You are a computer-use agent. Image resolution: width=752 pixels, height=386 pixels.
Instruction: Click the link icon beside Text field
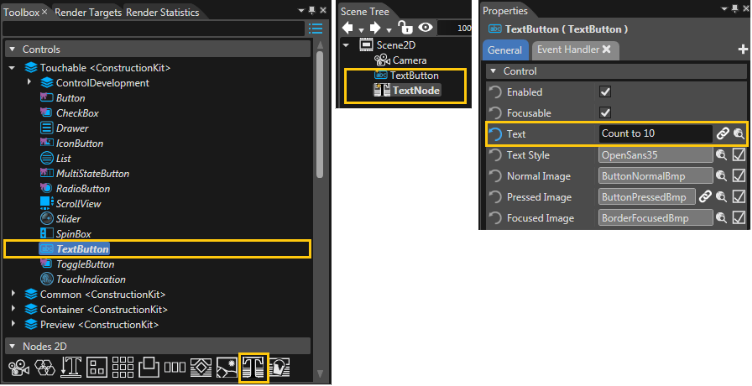723,134
